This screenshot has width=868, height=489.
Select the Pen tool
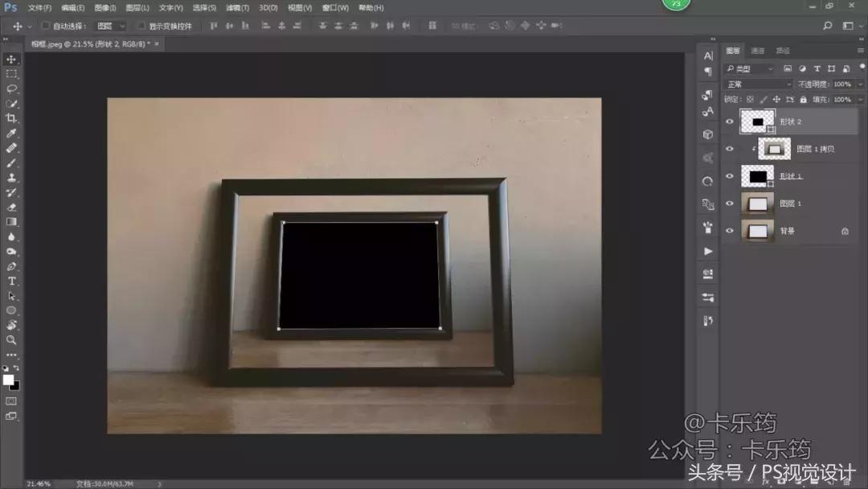(x=11, y=266)
